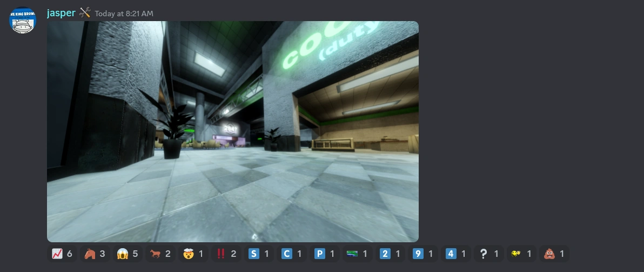Screen dimensions: 644x272
Task: Toggle the double exclamation reaction
Action: tap(226, 254)
